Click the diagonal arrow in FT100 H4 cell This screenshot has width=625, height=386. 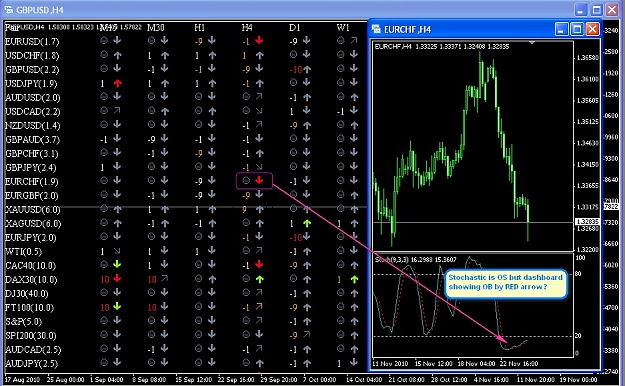coord(259,306)
